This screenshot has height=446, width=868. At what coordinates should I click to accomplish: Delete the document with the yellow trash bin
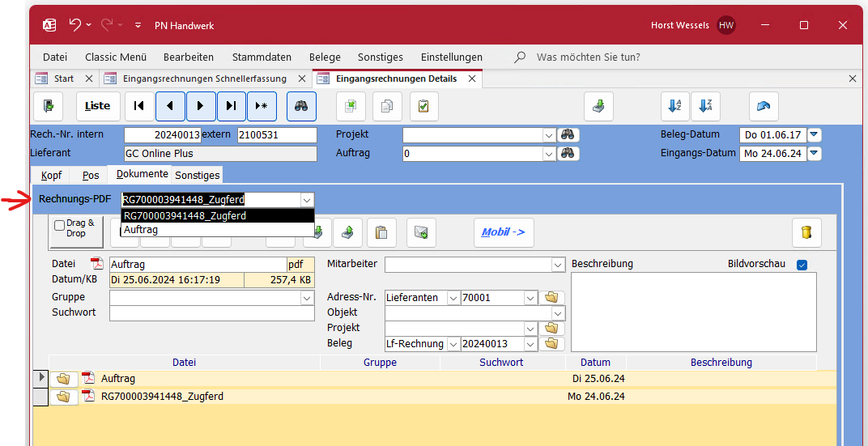click(x=806, y=232)
